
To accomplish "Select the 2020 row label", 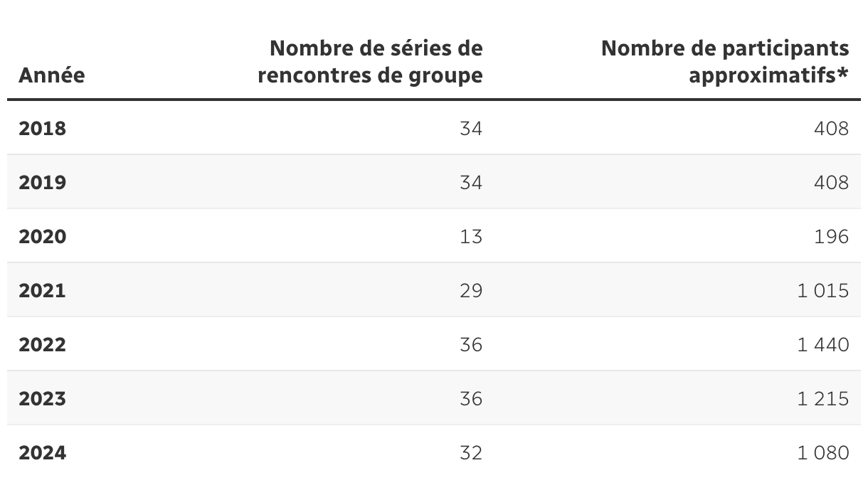I will [x=42, y=237].
